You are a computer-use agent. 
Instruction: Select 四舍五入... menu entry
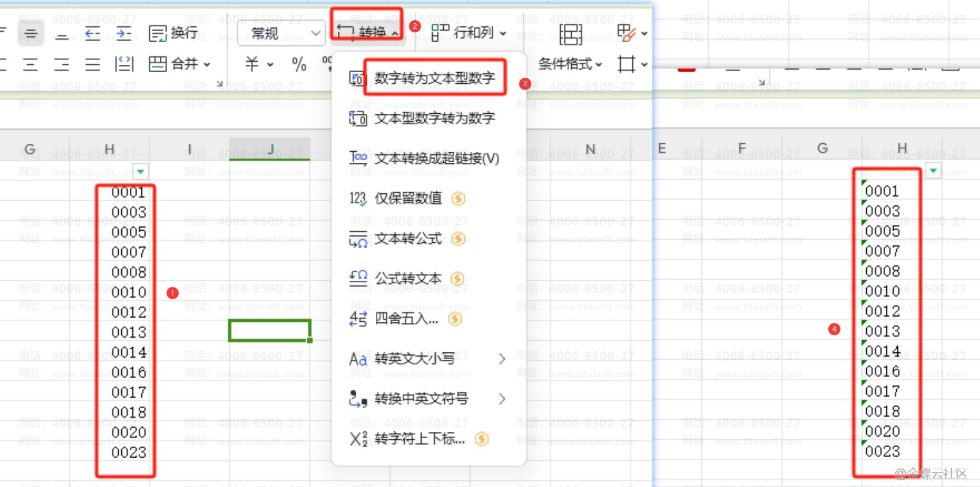(x=428, y=319)
